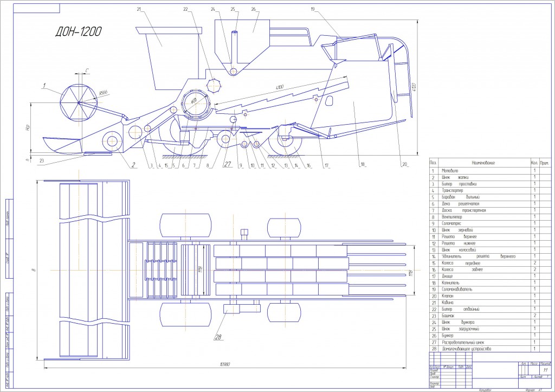Select table row 'Шнек загрузочный'

pyautogui.click(x=490, y=329)
